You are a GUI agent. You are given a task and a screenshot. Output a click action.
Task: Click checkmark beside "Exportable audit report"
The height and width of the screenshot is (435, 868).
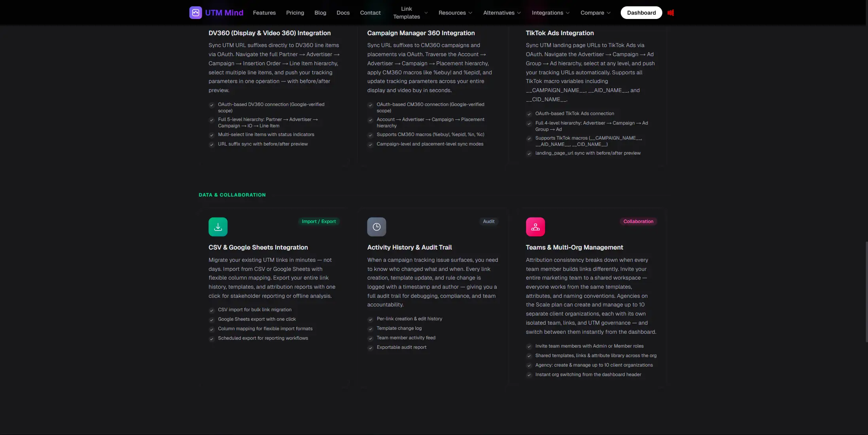coord(371,348)
